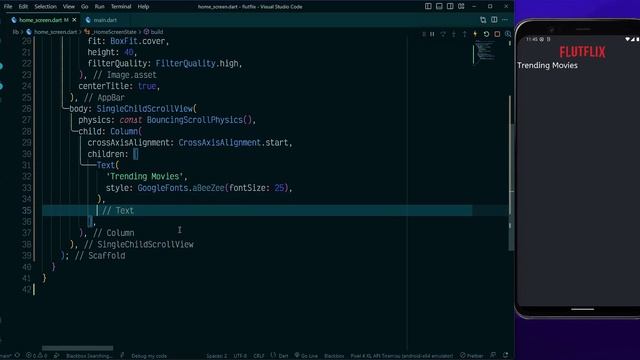Screen dimensions: 640x360
Task: Toggle secondary sidebar layout icon
Action: tap(450, 7)
